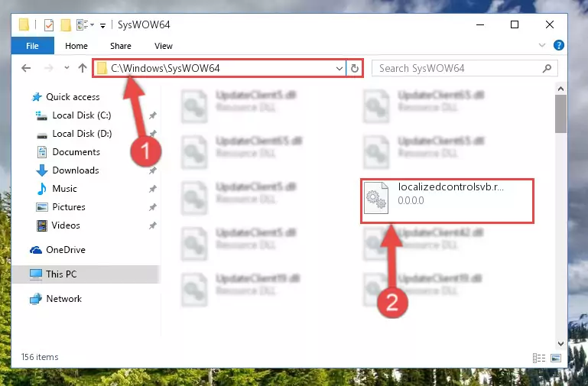588x386 pixels.
Task: Click the address bar path C:\Windows\SysWOW64
Action: tap(165, 68)
